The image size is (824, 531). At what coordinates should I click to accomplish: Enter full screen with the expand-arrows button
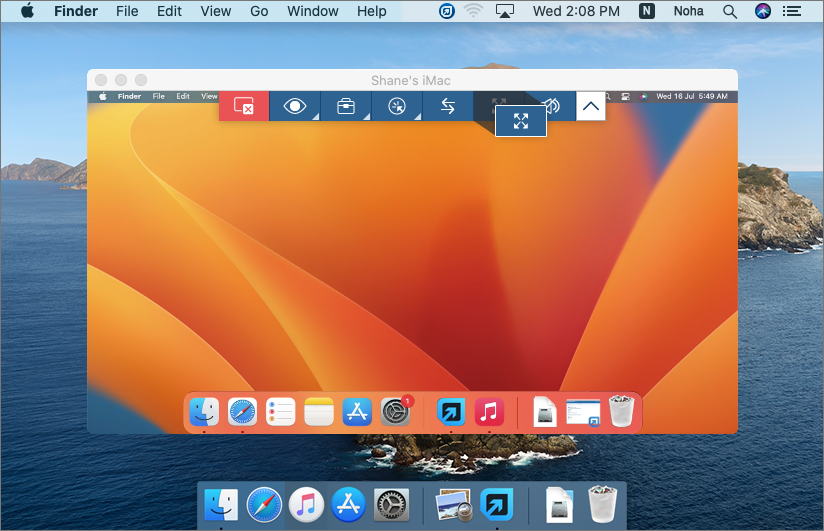520,121
